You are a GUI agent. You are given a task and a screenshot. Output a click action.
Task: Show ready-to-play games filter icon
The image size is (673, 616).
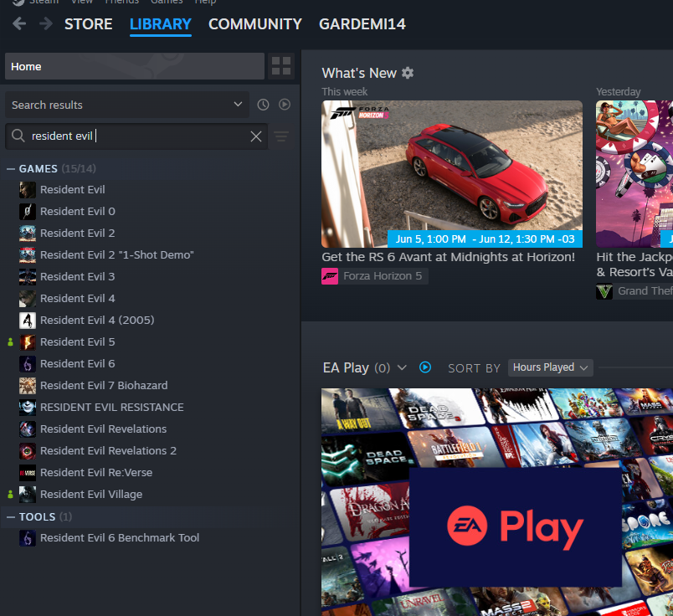tap(285, 105)
